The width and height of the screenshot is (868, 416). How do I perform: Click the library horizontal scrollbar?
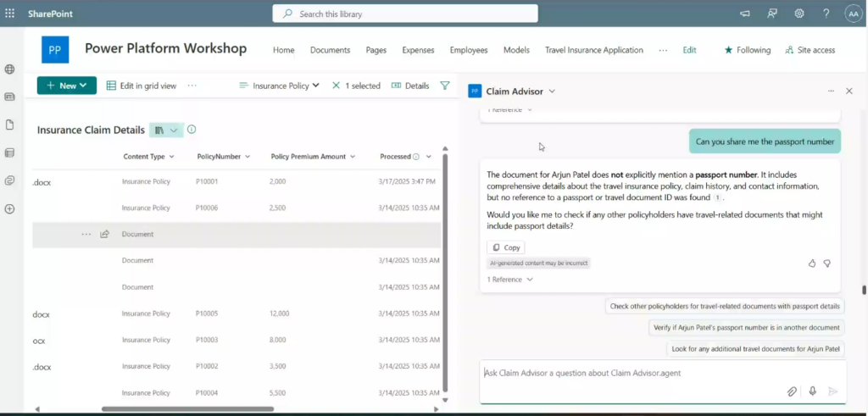[187, 409]
